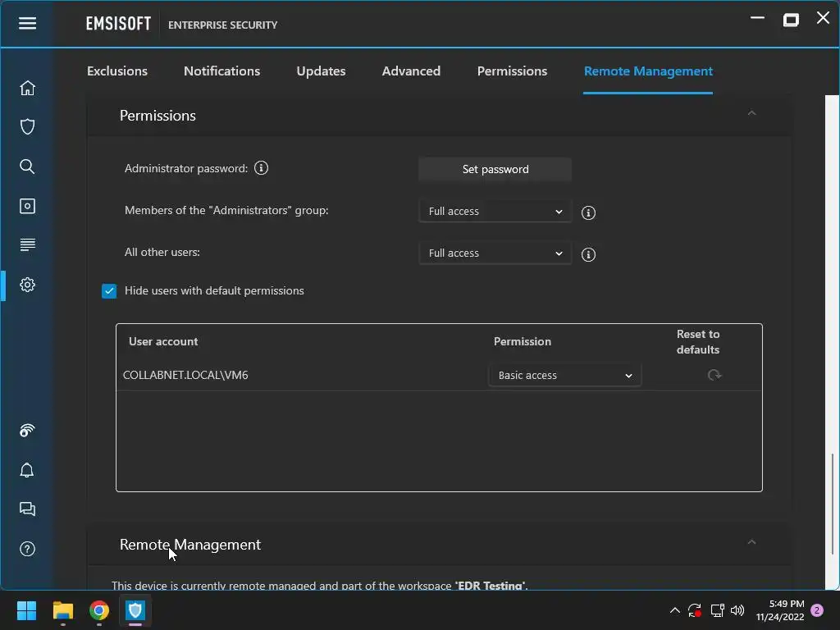Viewport: 840px width, 630px height.
Task: Select the Remote Management tab
Action: pyautogui.click(x=648, y=71)
